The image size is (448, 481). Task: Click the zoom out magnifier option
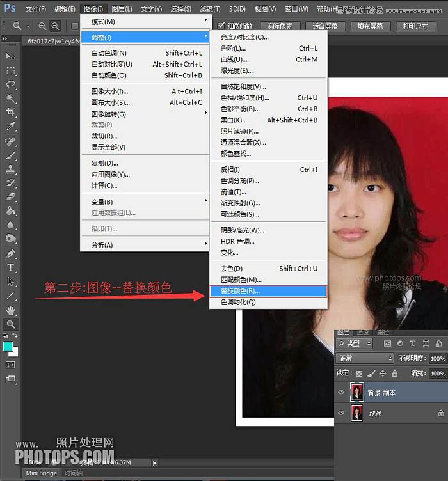tap(55, 26)
